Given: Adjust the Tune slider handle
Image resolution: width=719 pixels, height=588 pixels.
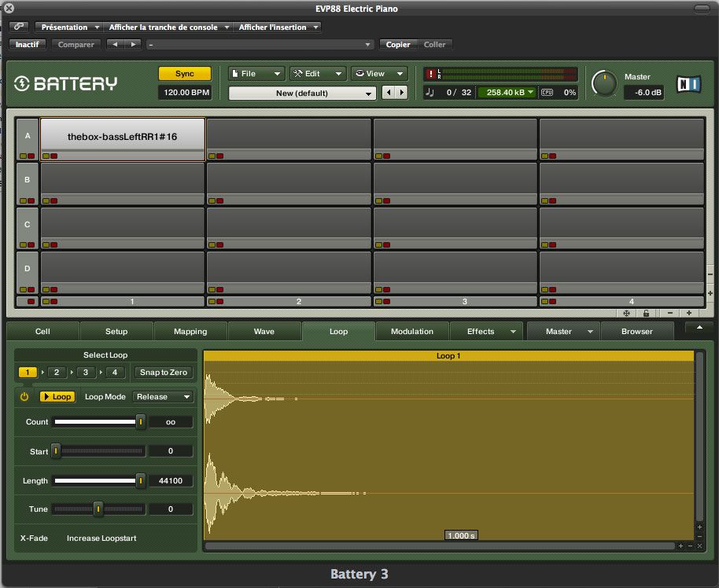Looking at the screenshot, I should 98,509.
